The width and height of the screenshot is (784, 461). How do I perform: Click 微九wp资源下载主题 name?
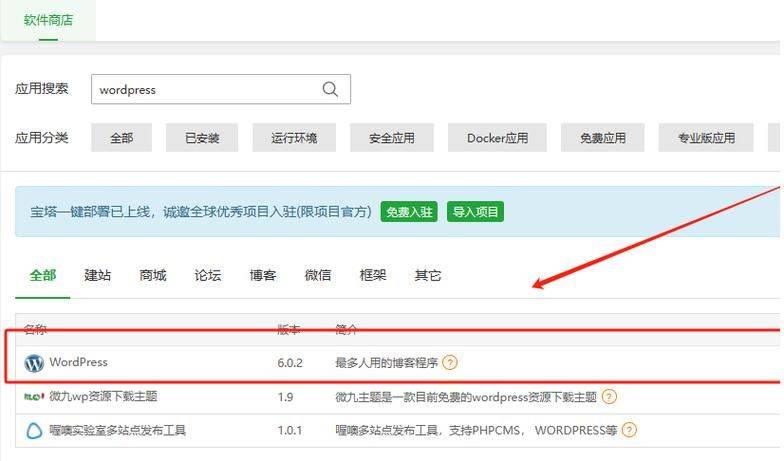pyautogui.click(x=103, y=396)
